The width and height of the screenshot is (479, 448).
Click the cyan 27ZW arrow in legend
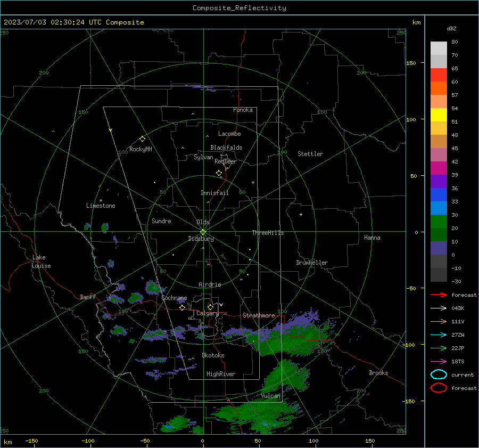(x=439, y=335)
